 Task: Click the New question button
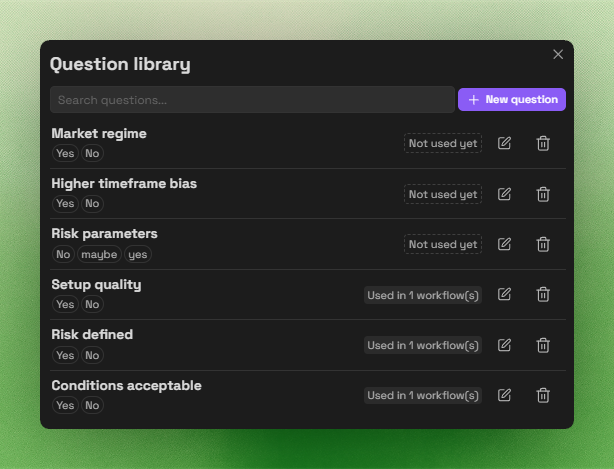pyautogui.click(x=512, y=99)
